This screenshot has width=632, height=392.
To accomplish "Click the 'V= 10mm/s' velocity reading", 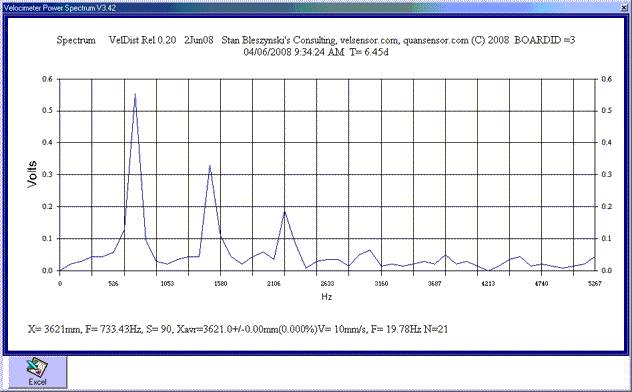I will 343,330.
